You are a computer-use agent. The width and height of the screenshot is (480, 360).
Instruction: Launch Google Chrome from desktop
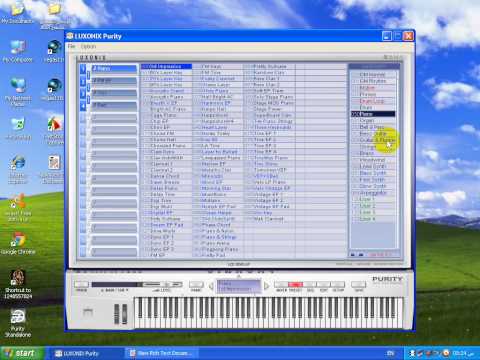coord(18,243)
